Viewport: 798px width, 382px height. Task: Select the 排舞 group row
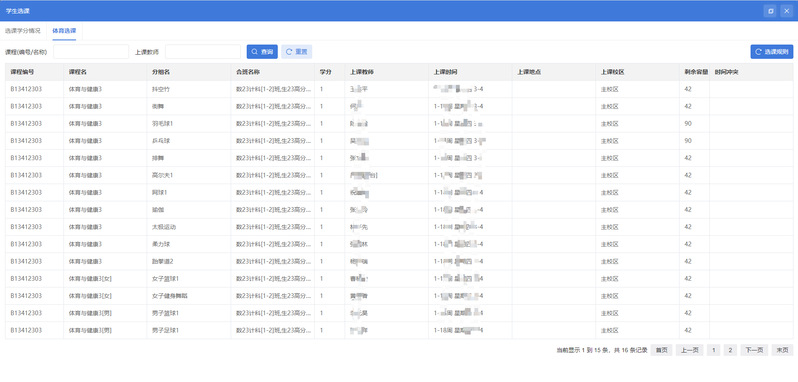tap(399, 158)
